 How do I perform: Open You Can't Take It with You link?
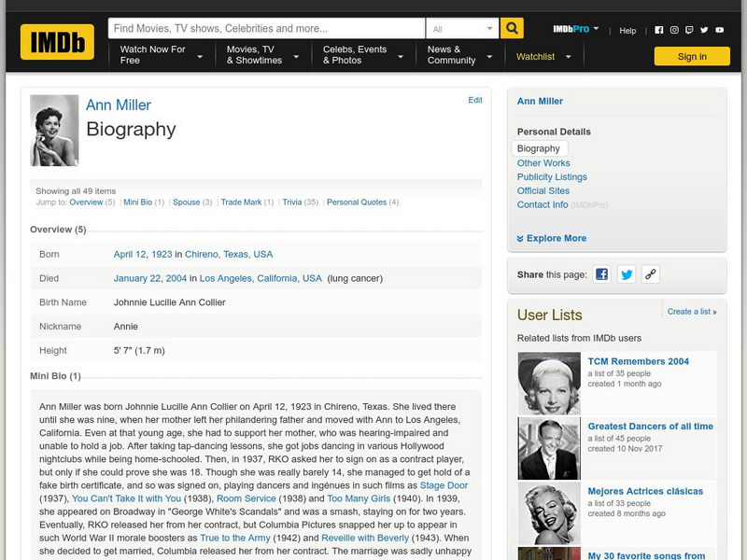tap(126, 498)
